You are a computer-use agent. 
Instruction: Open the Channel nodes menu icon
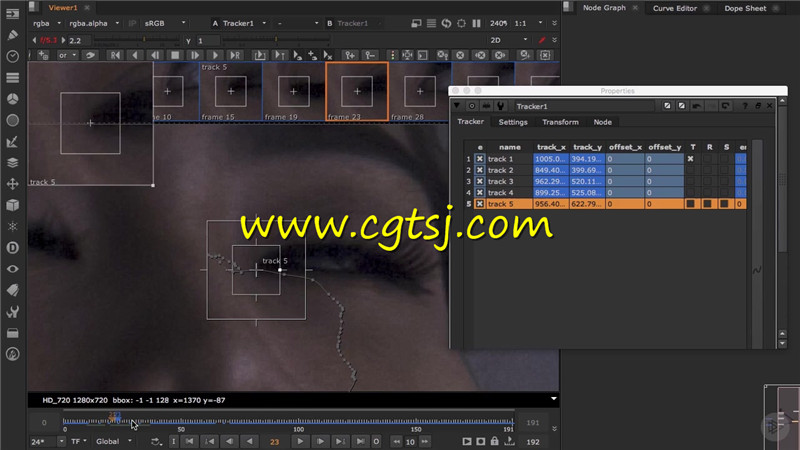tap(13, 78)
